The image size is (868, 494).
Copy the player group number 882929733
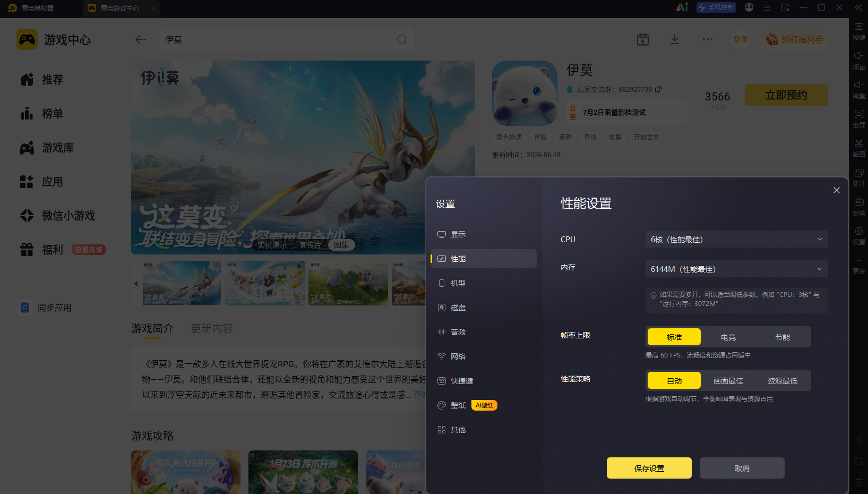pyautogui.click(x=658, y=89)
